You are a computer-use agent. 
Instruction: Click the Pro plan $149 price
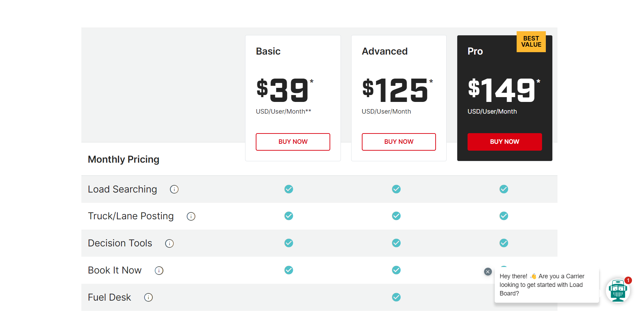coord(501,90)
